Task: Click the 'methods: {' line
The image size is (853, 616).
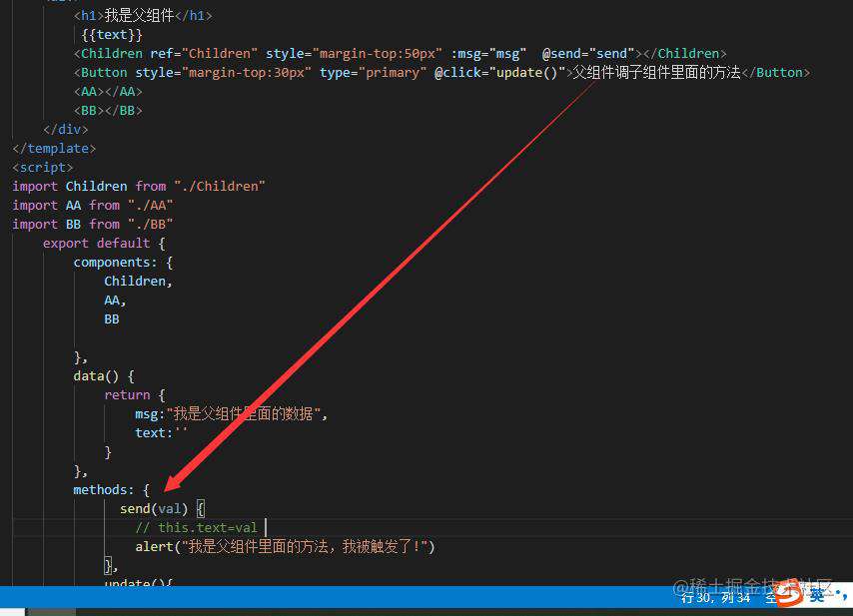Action: 111,490
